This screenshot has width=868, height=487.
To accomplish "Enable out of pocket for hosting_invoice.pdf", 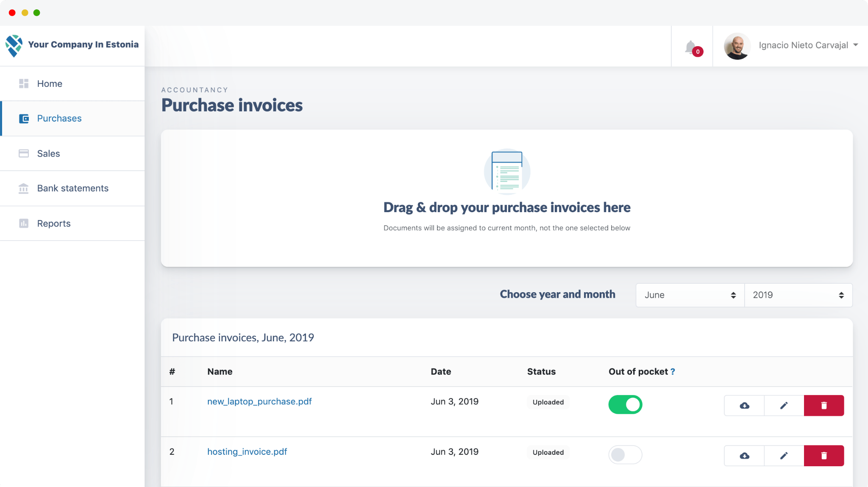I will (x=625, y=455).
